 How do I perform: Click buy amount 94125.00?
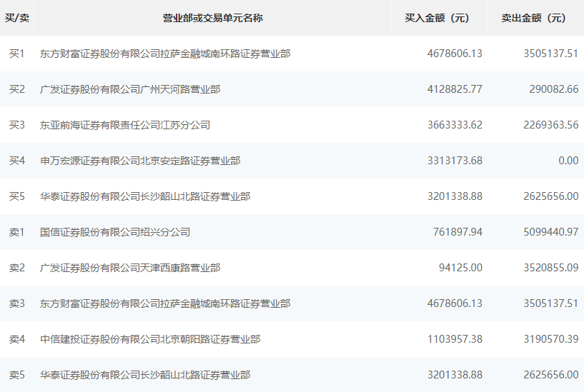pyautogui.click(x=460, y=268)
